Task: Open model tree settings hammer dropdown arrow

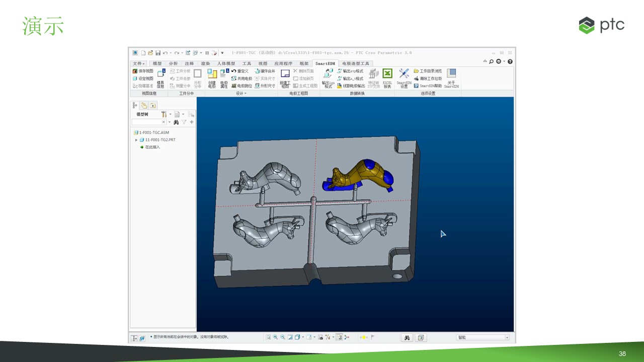Action: point(170,114)
